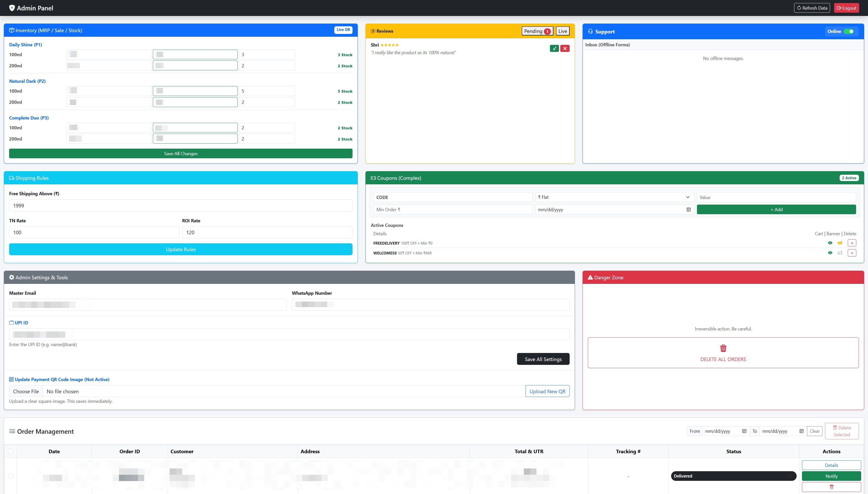868x494 pixels.
Task: Click the Upload New QR link
Action: coord(547,391)
